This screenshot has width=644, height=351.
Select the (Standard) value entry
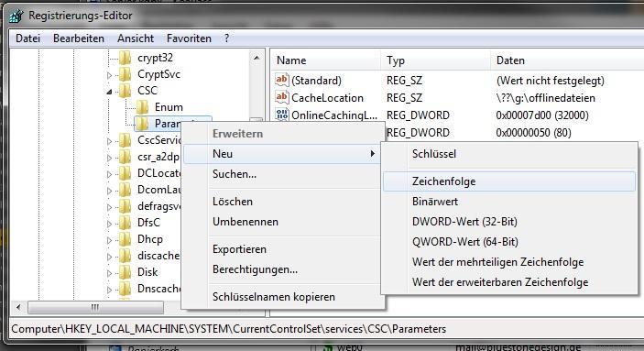click(316, 80)
